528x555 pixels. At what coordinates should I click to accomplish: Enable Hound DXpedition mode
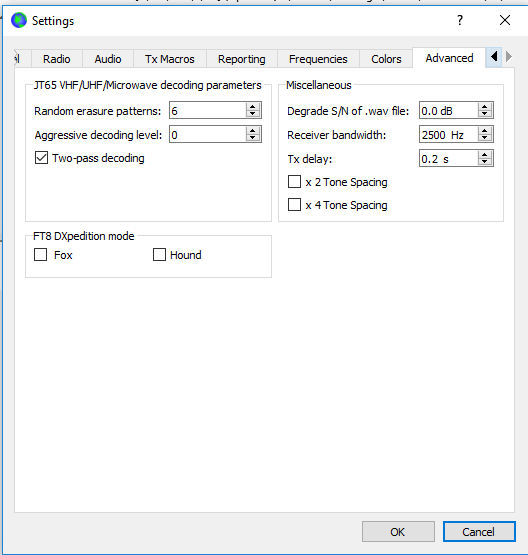[x=159, y=254]
